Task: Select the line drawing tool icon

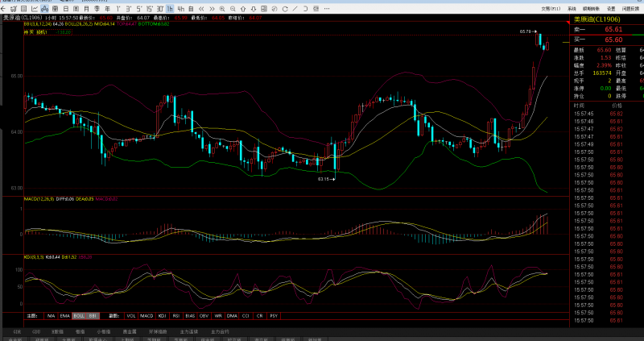Action: pyautogui.click(x=295, y=9)
